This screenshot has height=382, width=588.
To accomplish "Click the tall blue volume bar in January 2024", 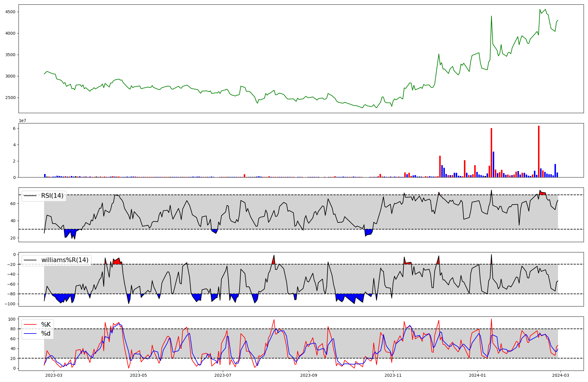I will point(493,165).
